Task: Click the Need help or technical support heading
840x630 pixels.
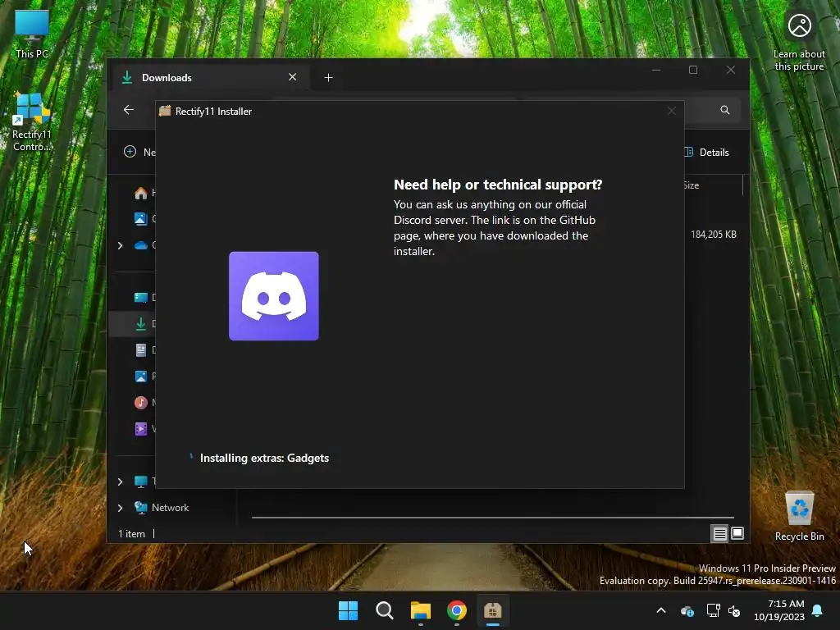Action: pyautogui.click(x=498, y=185)
